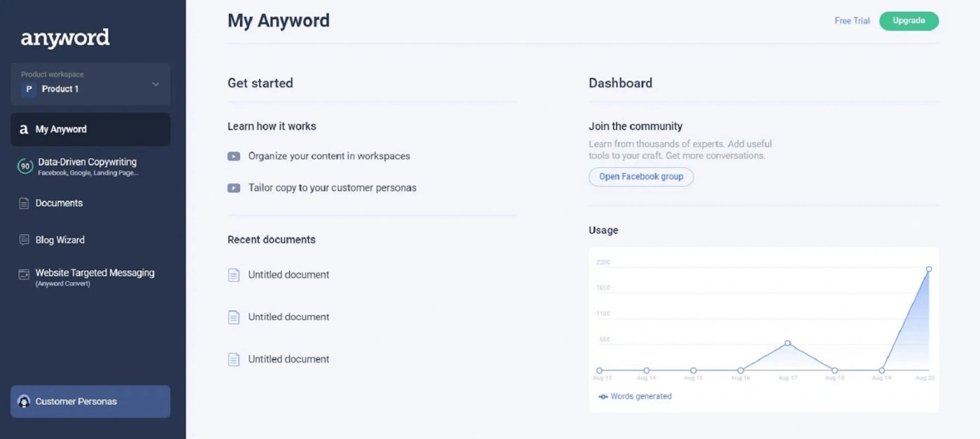Click the Open Facebook group button
Image resolution: width=980 pixels, height=439 pixels.
coord(641,176)
